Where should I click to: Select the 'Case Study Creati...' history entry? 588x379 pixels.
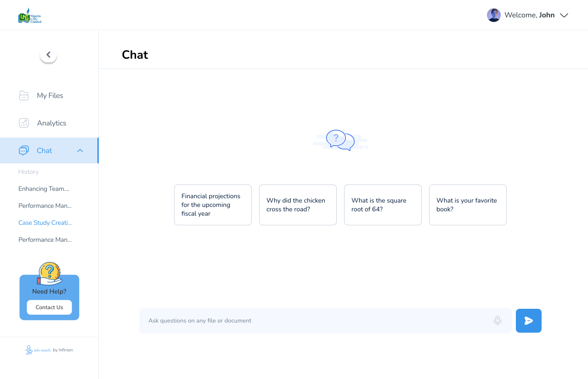(45, 223)
